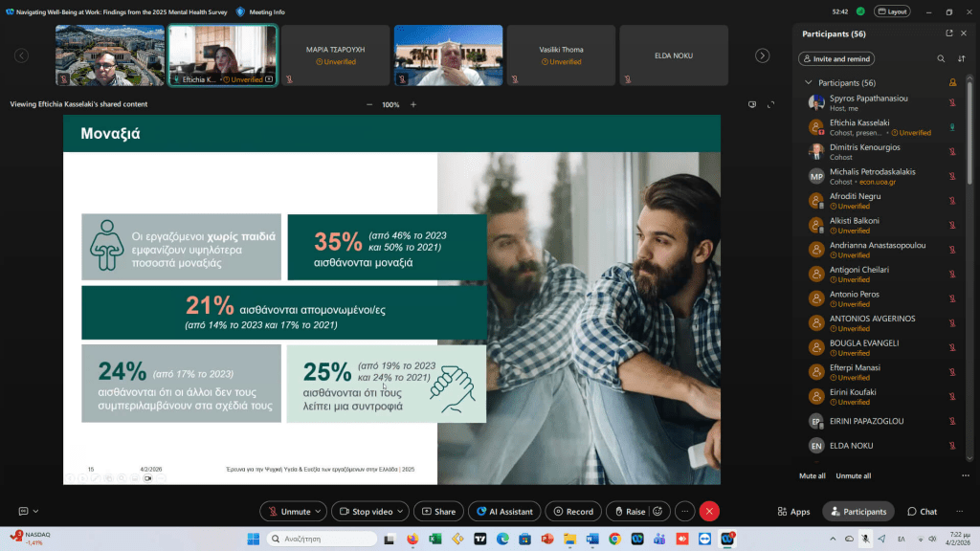Image resolution: width=980 pixels, height=551 pixels.
Task: Toggle Michalis Petrodaskalakis mute icon
Action: click(x=952, y=176)
